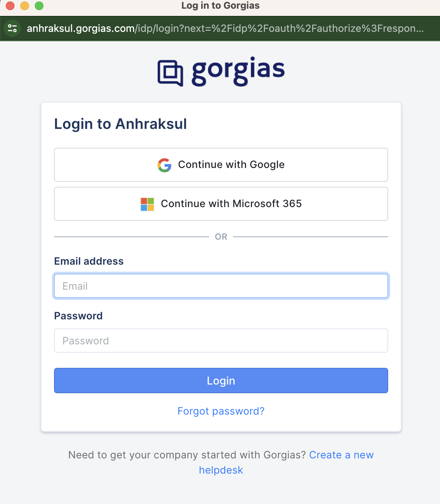Close the login window with red button

[x=10, y=6]
